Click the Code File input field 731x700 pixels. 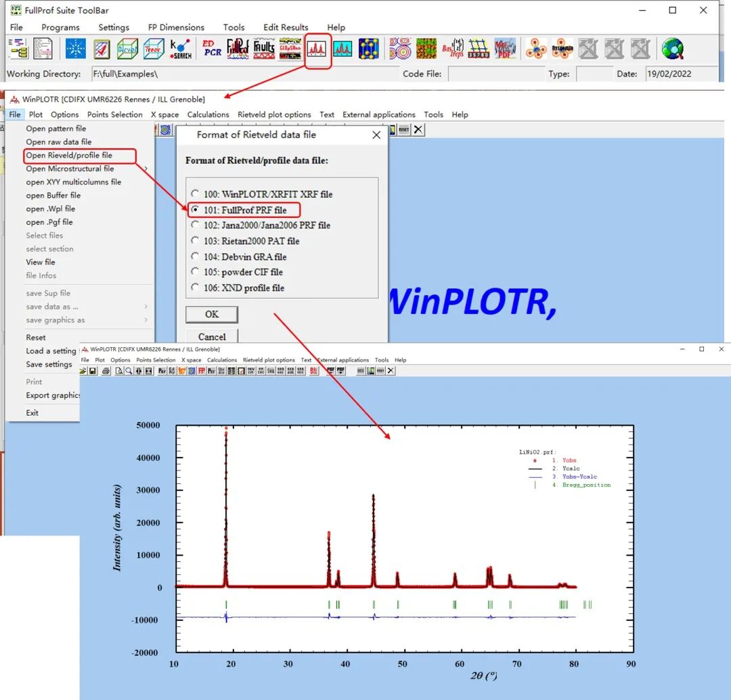pos(495,74)
